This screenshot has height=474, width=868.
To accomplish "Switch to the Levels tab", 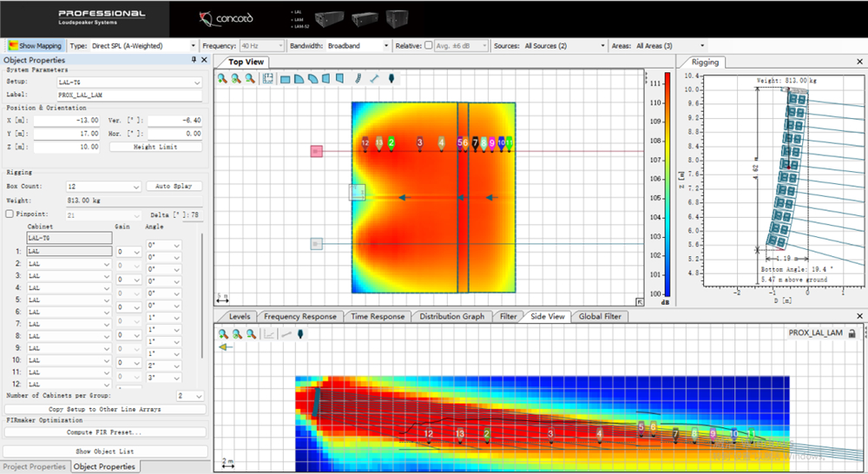I will pos(240,316).
